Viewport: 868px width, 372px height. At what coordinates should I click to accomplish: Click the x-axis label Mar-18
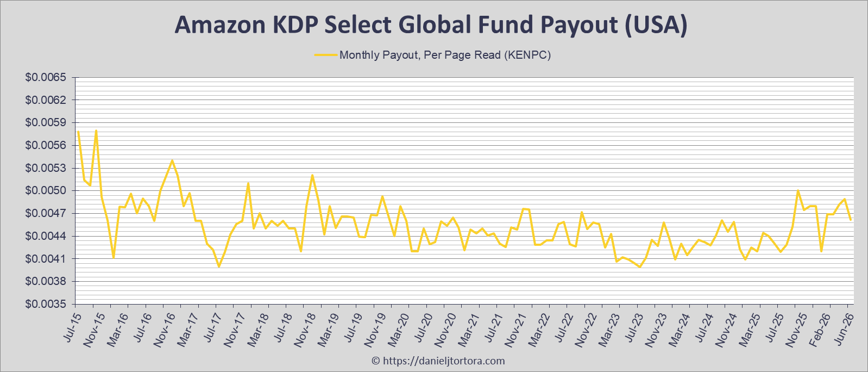click(257, 330)
